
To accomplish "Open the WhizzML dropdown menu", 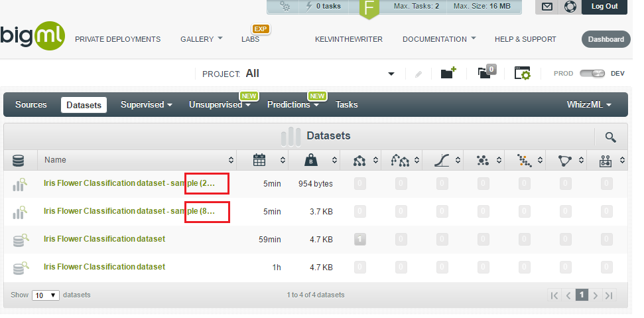I will 589,105.
